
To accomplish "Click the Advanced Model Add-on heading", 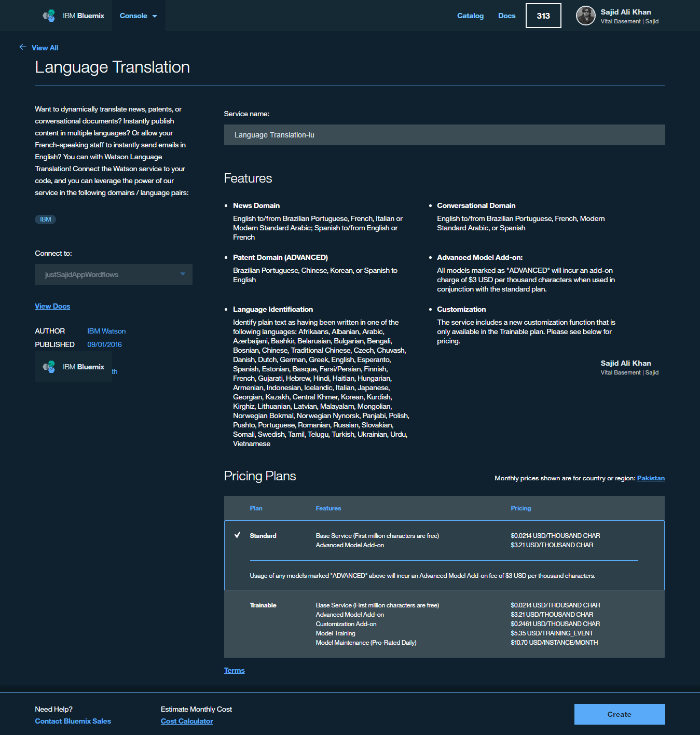I will click(479, 257).
